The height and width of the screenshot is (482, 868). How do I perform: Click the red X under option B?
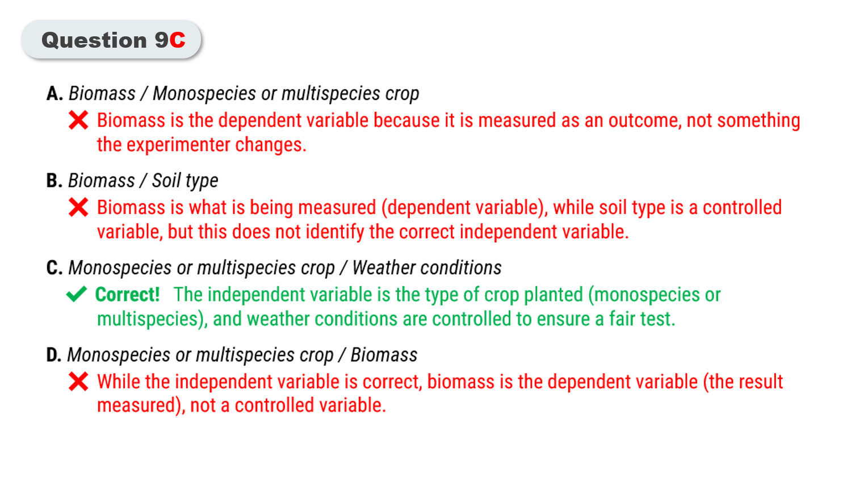pos(78,208)
